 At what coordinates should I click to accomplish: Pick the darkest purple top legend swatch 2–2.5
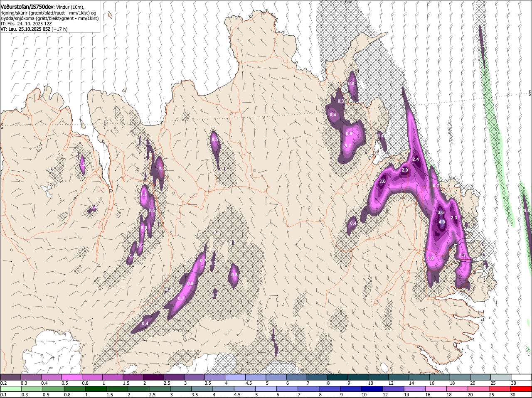153,377
